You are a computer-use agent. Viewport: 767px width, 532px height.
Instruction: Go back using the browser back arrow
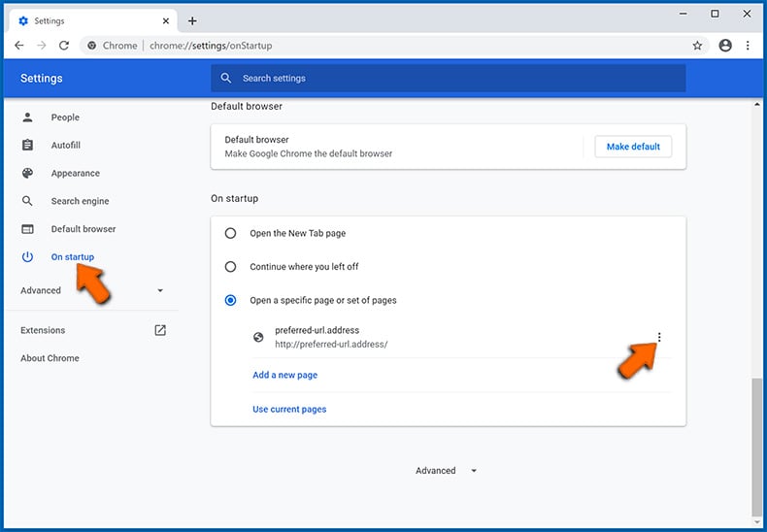tap(19, 46)
